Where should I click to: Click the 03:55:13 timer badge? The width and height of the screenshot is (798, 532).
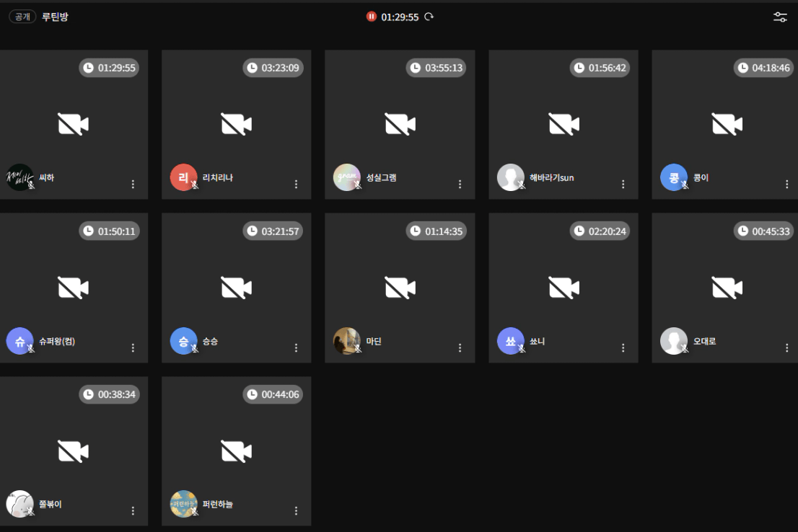pyautogui.click(x=436, y=68)
